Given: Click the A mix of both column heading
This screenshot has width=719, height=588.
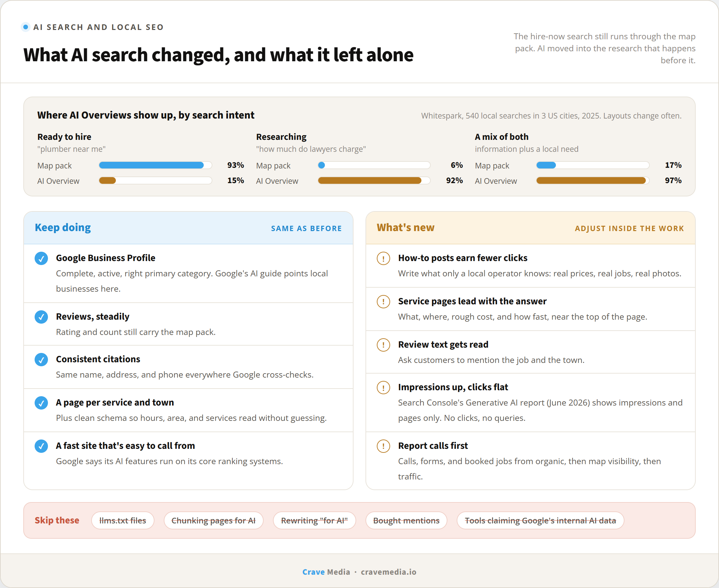Looking at the screenshot, I should coord(502,137).
